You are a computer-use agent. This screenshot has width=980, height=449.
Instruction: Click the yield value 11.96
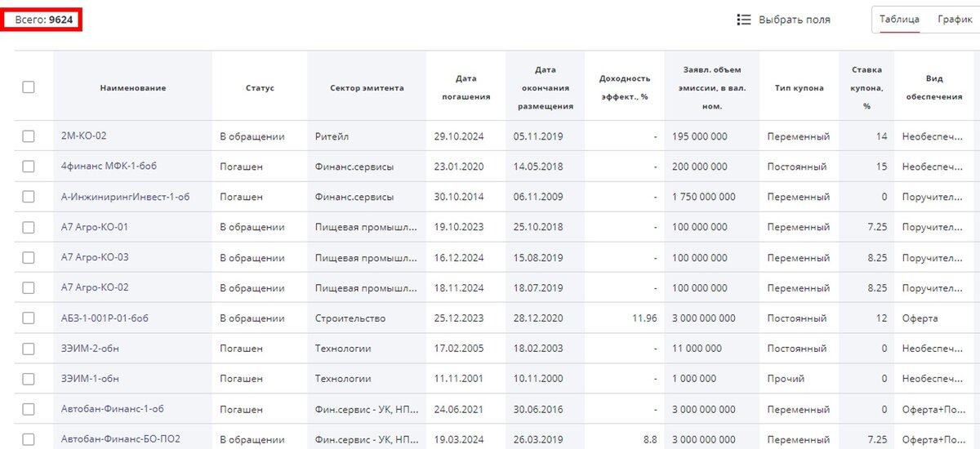(644, 318)
